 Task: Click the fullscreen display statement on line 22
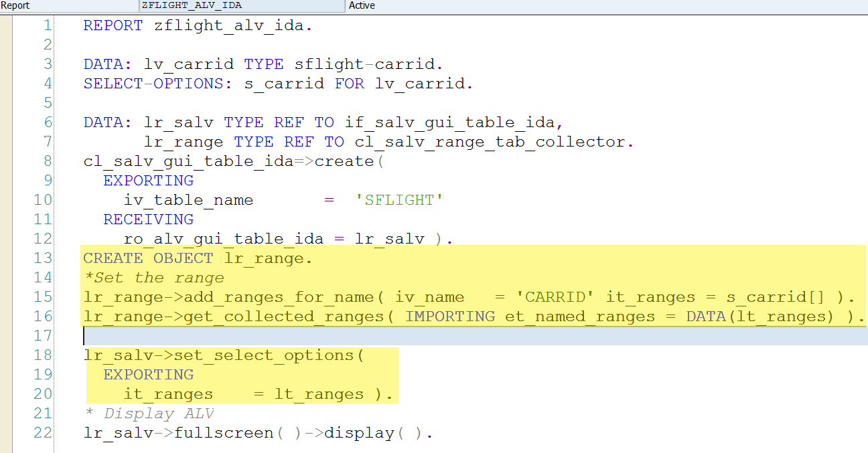(221, 433)
